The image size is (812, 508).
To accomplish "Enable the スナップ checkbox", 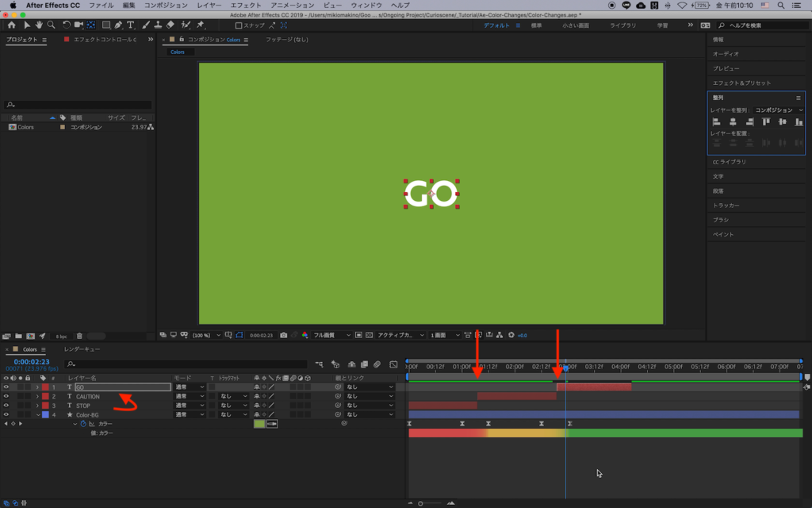I will 239,25.
